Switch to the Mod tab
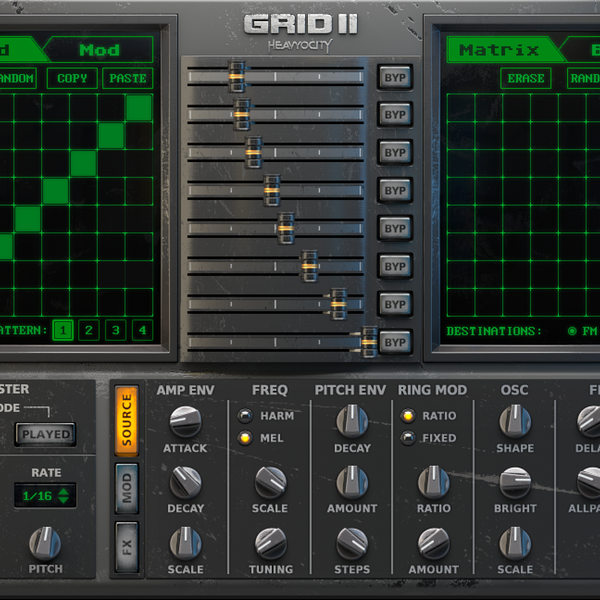 [99, 50]
